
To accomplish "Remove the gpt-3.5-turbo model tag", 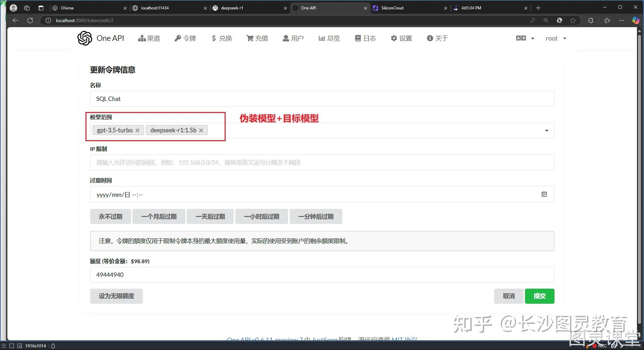I will [x=137, y=130].
